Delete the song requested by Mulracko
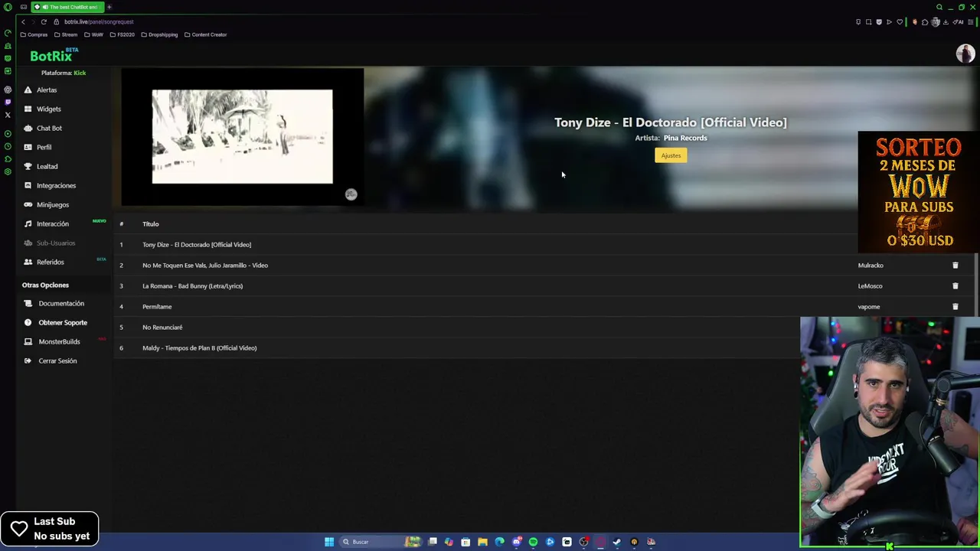980x551 pixels. point(955,265)
